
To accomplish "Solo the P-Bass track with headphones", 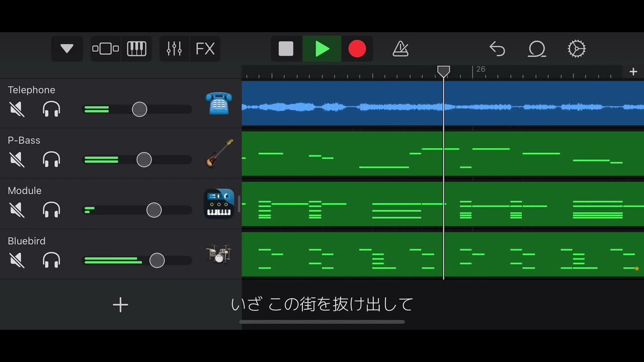I will coord(51,159).
